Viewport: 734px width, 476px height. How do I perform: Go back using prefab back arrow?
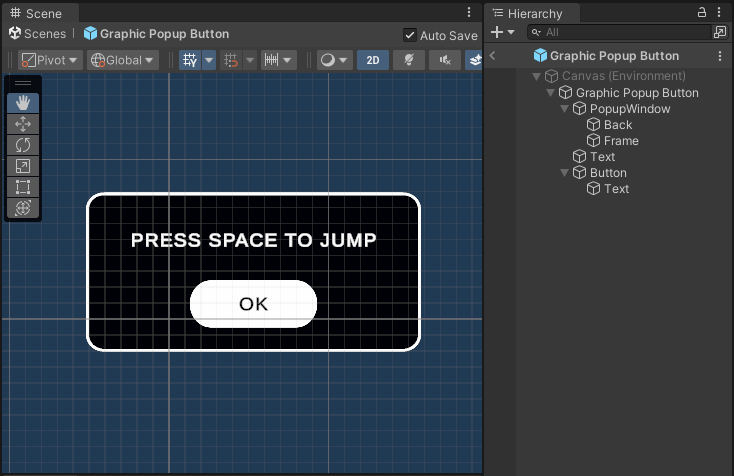pyautogui.click(x=492, y=56)
